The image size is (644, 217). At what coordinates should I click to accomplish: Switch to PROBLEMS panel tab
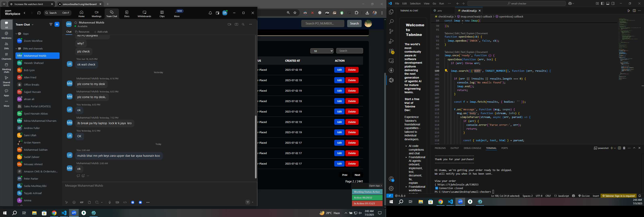[x=440, y=148]
